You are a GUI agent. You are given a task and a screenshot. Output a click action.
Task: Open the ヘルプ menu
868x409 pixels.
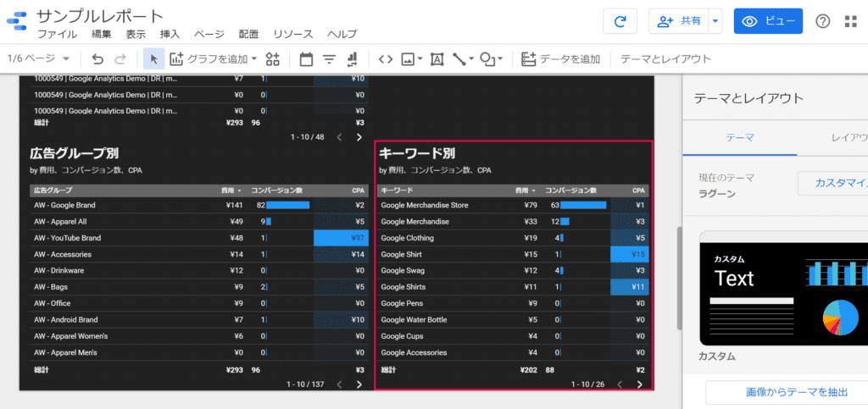click(342, 34)
